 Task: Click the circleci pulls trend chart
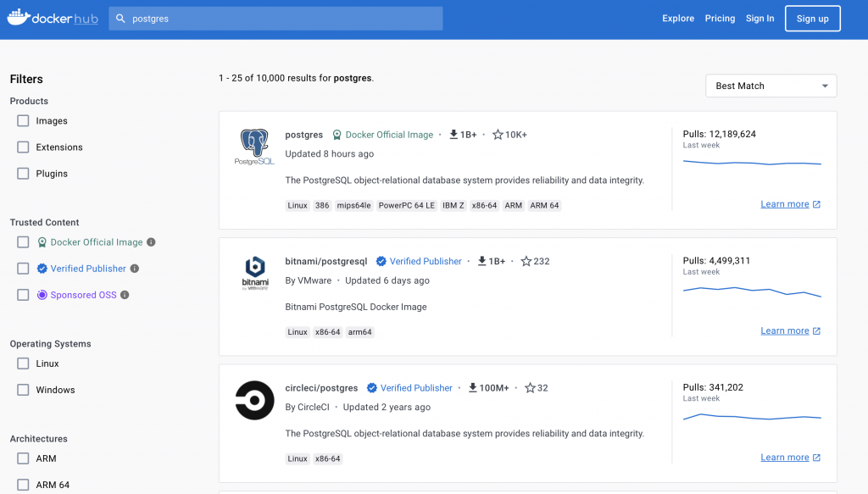[752, 417]
